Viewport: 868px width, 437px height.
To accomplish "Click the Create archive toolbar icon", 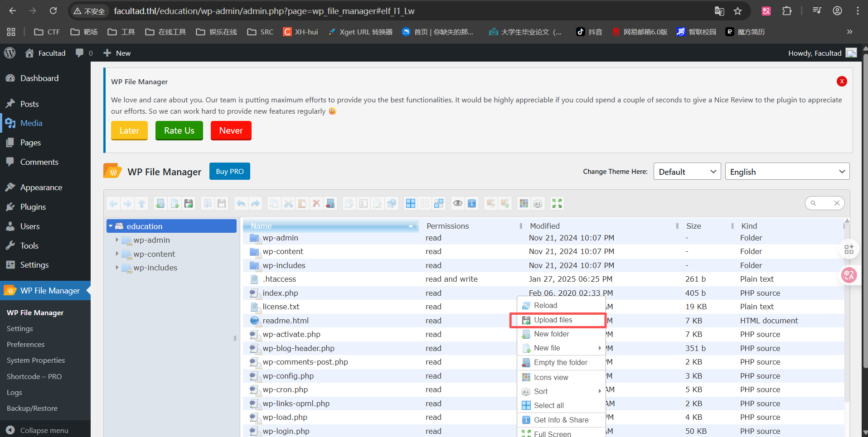I will (505, 204).
